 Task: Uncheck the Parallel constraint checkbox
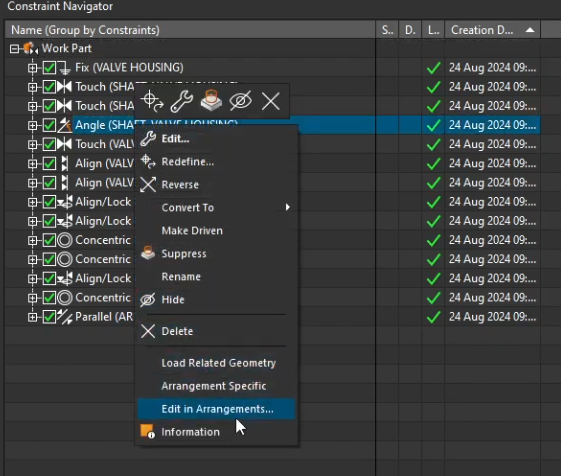[49, 317]
